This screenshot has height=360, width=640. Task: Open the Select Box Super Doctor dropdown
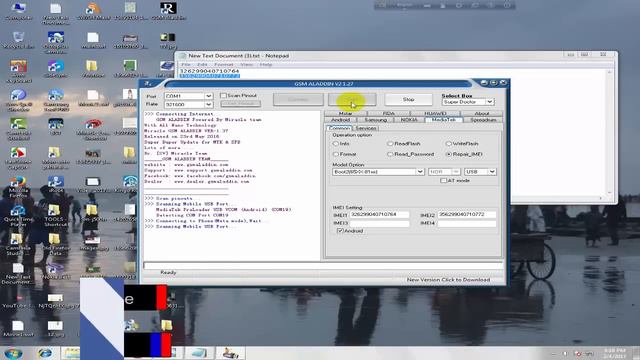(x=489, y=102)
